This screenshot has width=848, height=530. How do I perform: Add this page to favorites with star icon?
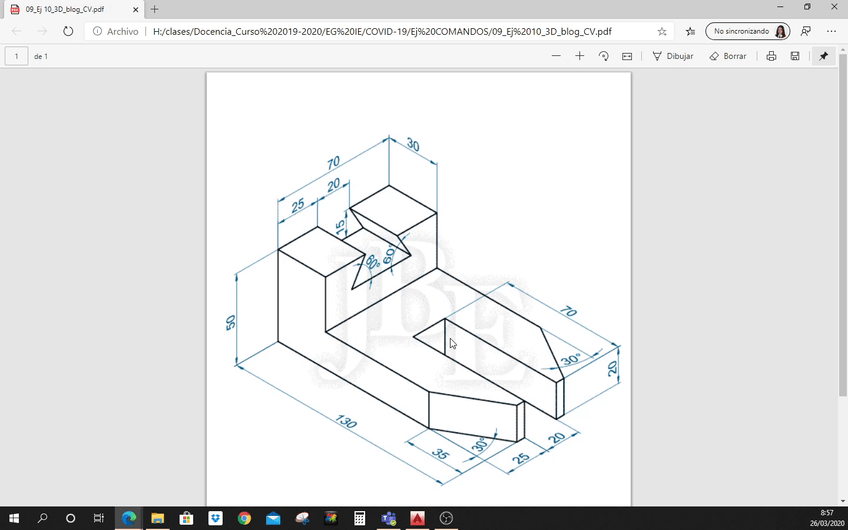point(662,31)
